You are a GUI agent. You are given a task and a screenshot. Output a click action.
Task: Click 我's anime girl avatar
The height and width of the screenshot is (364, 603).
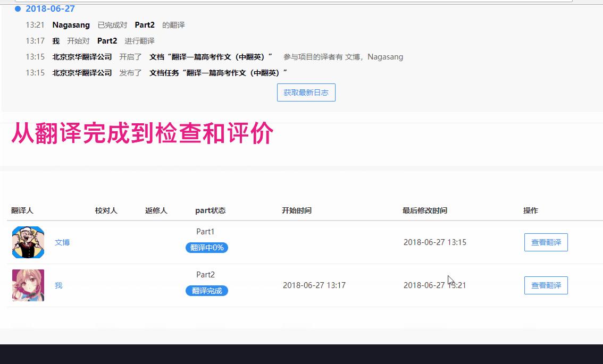click(x=28, y=285)
